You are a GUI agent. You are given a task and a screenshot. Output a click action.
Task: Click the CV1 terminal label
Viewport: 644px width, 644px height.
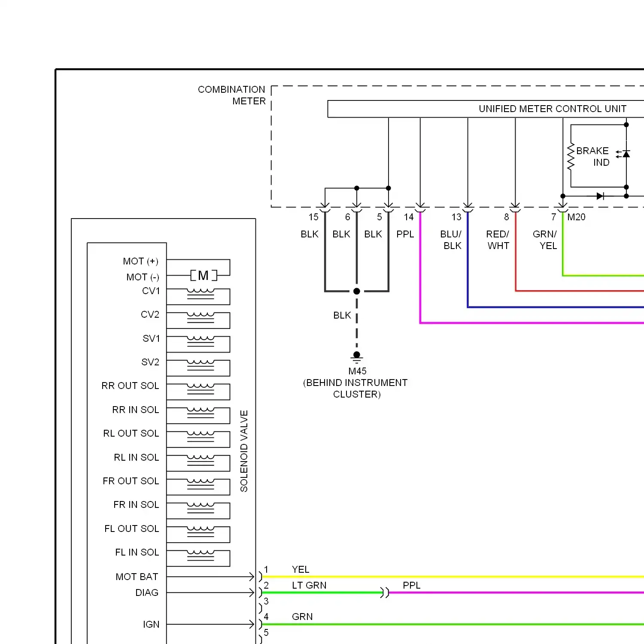tap(151, 291)
